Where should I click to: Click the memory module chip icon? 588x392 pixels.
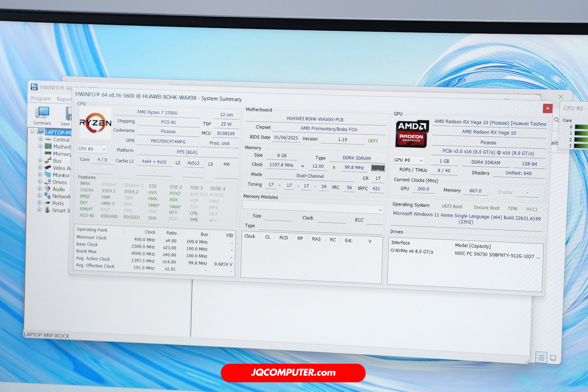(378, 168)
